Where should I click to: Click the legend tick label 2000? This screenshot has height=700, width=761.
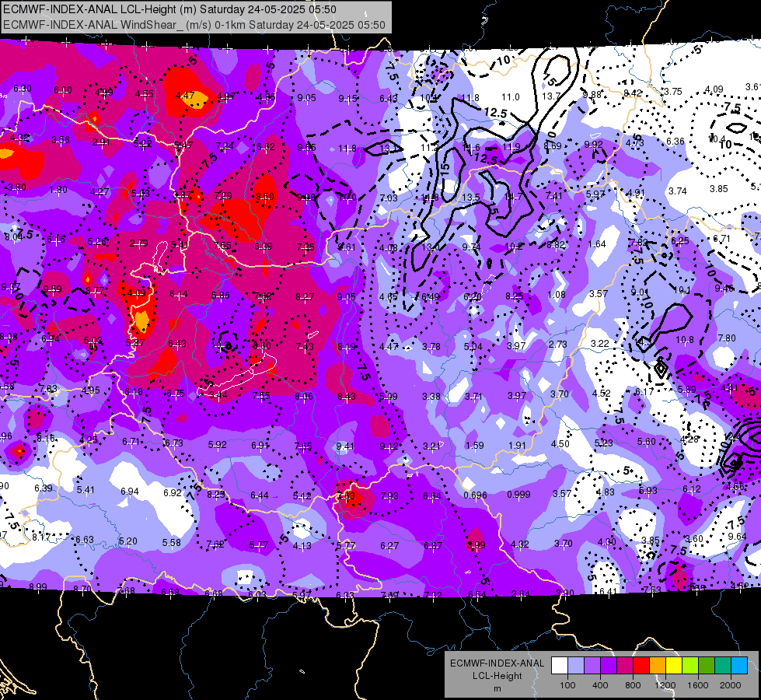click(x=731, y=685)
